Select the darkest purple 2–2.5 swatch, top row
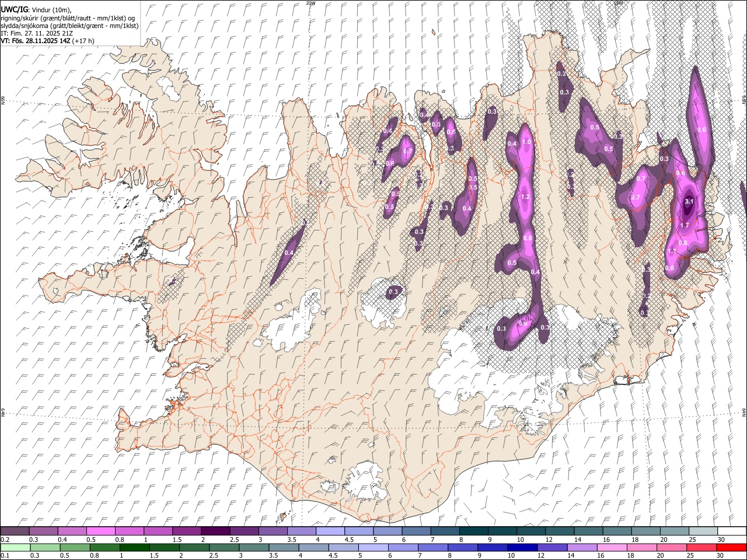 pyautogui.click(x=215, y=531)
